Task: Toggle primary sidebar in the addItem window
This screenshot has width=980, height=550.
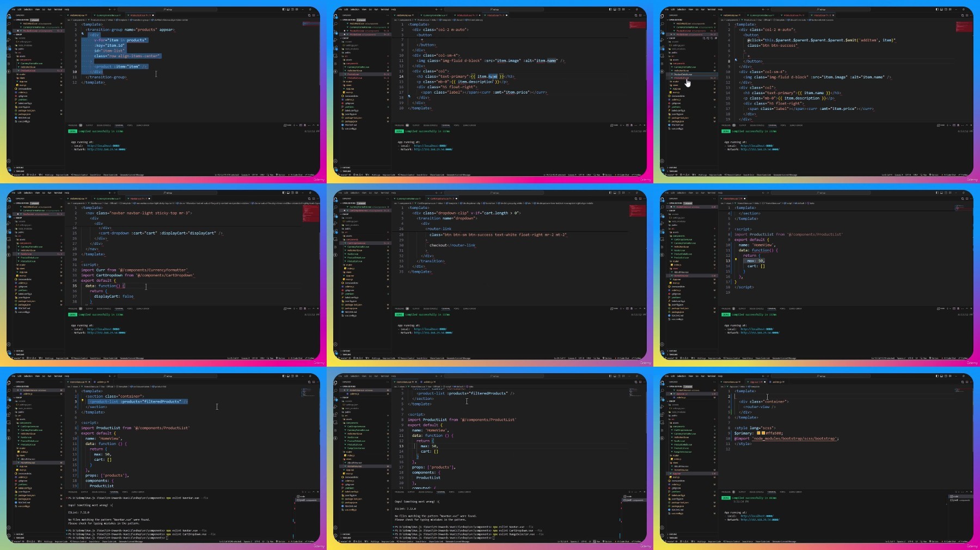Action: click(937, 9)
